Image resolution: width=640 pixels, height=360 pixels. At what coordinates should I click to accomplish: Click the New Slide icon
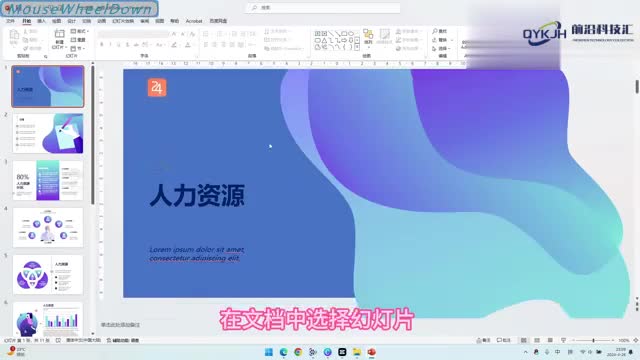(x=60, y=34)
